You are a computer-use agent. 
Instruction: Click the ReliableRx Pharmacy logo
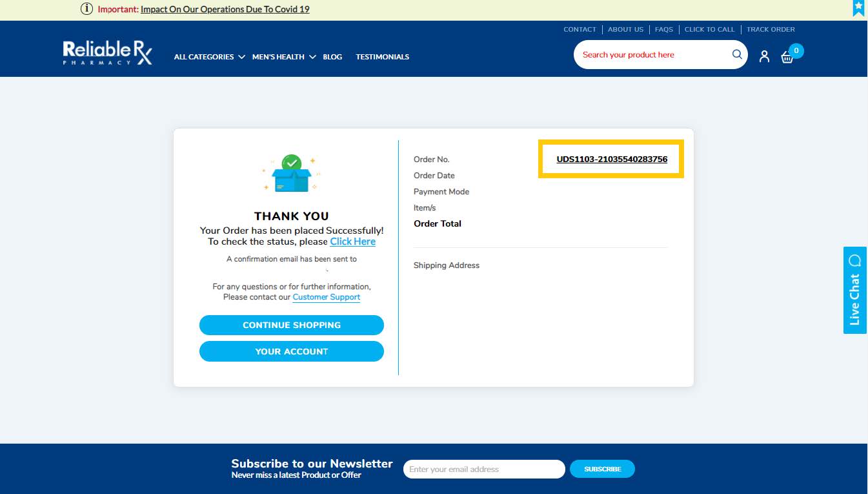[108, 53]
